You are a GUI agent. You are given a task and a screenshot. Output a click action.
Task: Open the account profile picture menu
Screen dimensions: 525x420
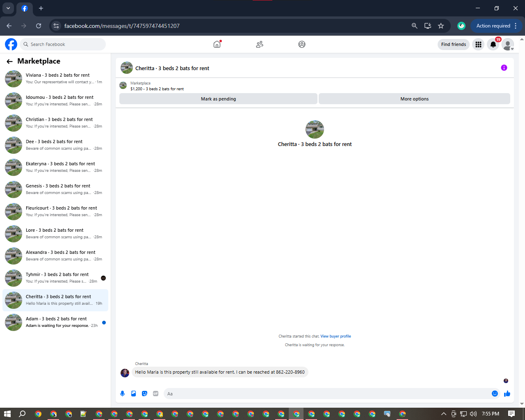[x=508, y=44]
